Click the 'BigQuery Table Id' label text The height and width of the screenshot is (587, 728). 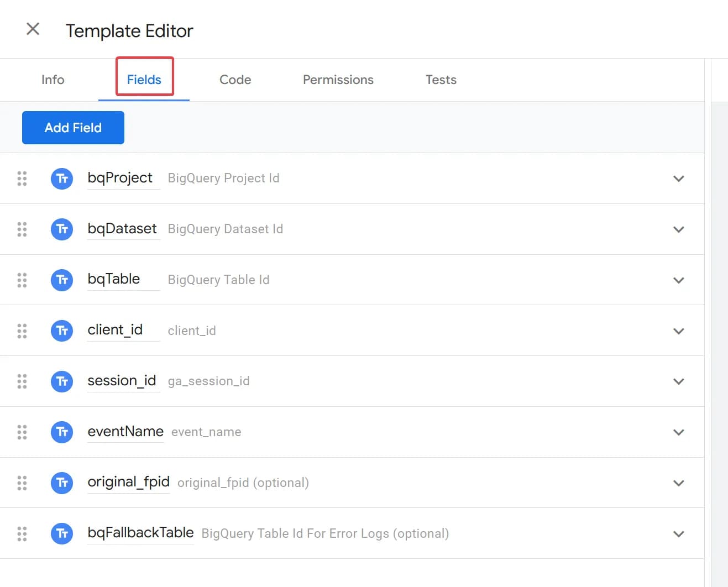pyautogui.click(x=218, y=280)
